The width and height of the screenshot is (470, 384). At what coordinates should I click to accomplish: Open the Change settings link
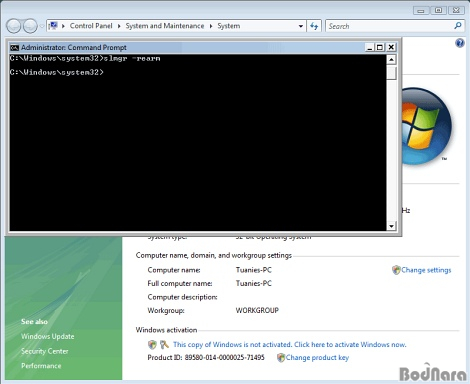426,270
